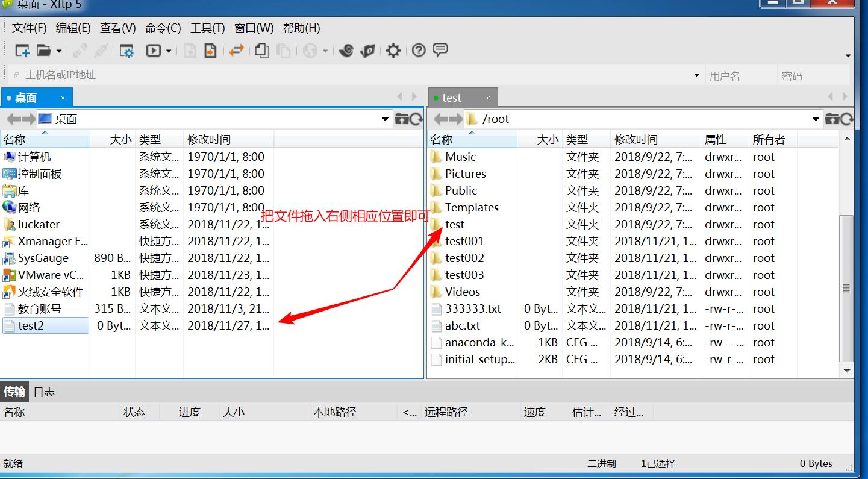This screenshot has width=868, height=479.
Task: Open the feedback speech bubble icon
Action: [x=440, y=51]
